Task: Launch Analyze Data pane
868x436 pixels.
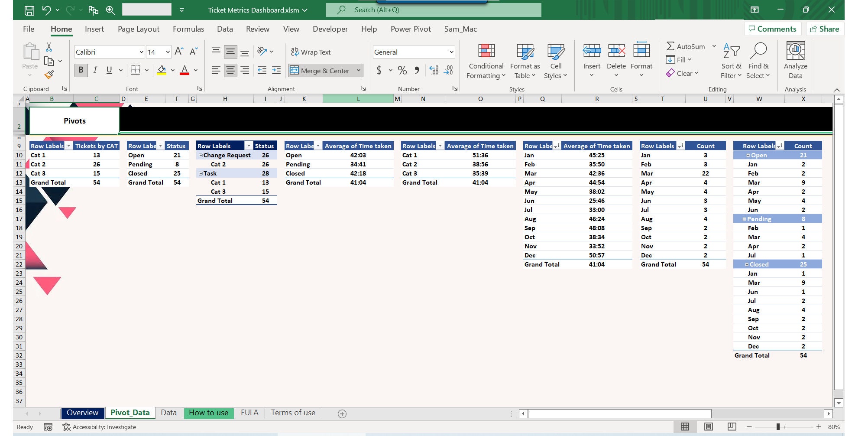Action: coord(795,59)
